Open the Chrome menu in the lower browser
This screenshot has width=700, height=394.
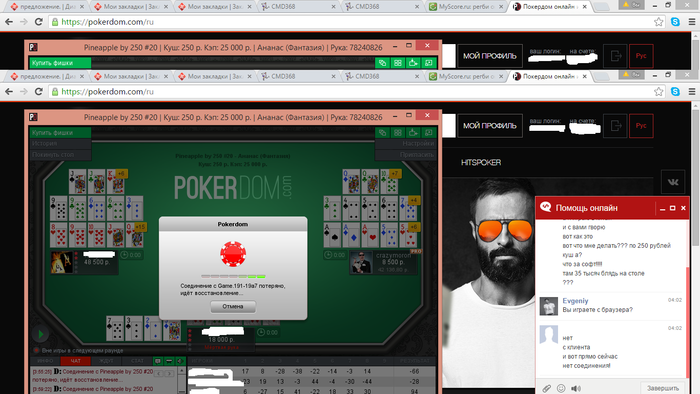(692, 91)
